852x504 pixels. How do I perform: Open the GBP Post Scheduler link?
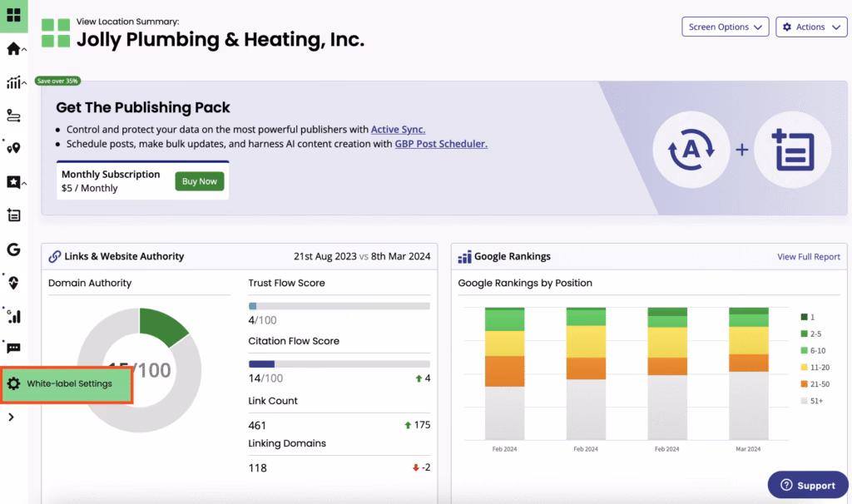[440, 144]
